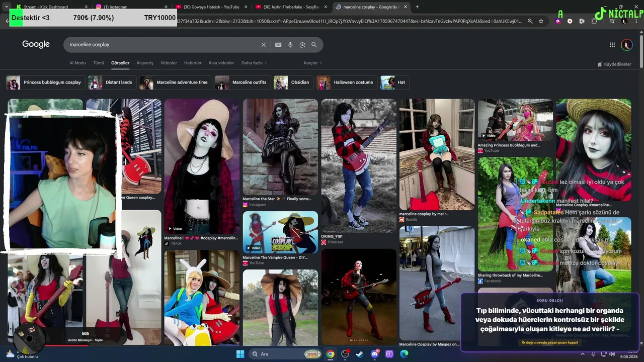The height and width of the screenshot is (362, 644).
Task: Open the Çok bulutlu weather widget
Action: pyautogui.click(x=21, y=354)
